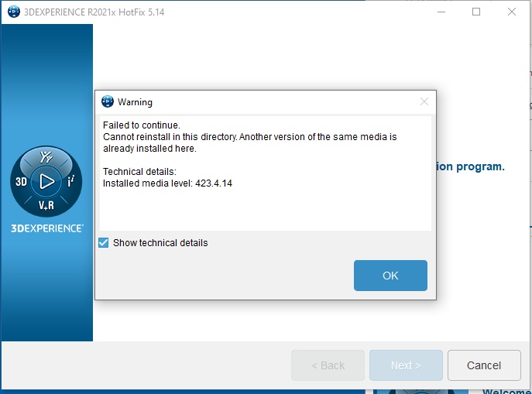The image size is (532, 394).
Task: Click OK in the Warning dialog
Action: click(x=390, y=276)
